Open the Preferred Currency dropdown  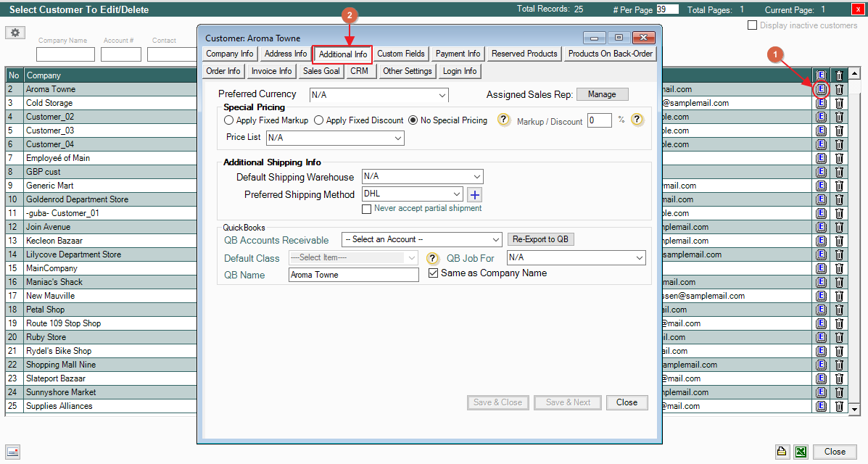(x=379, y=95)
